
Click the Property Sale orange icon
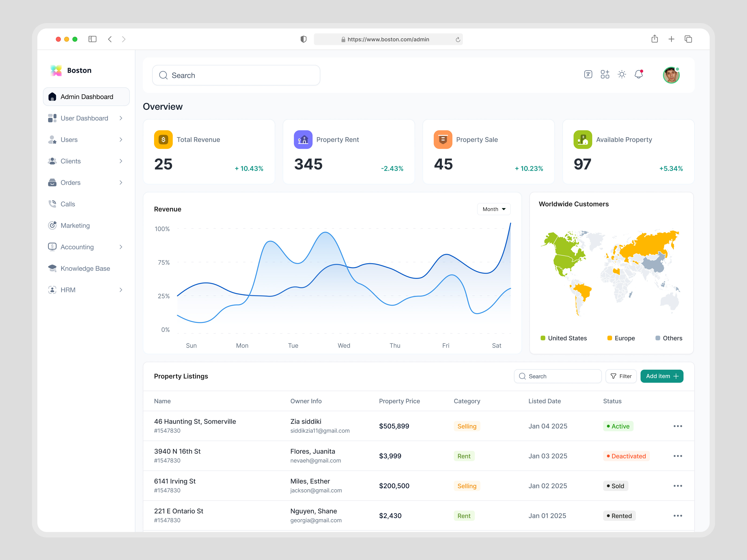[x=443, y=139]
